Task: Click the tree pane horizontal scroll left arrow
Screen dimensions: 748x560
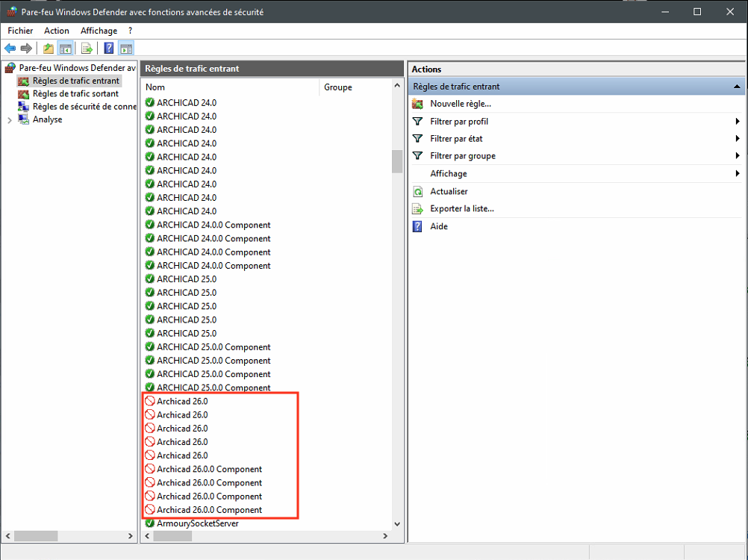Action: pos(7,536)
